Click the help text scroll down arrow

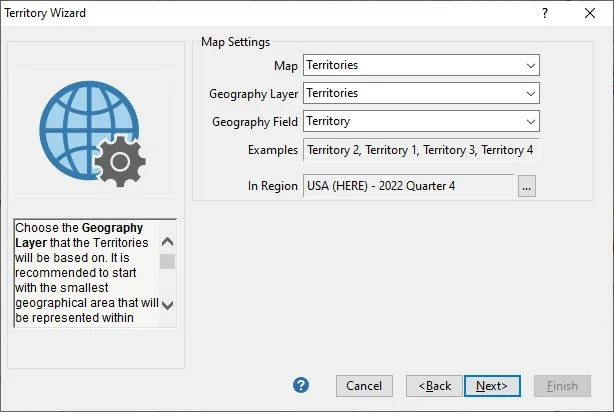167,305
